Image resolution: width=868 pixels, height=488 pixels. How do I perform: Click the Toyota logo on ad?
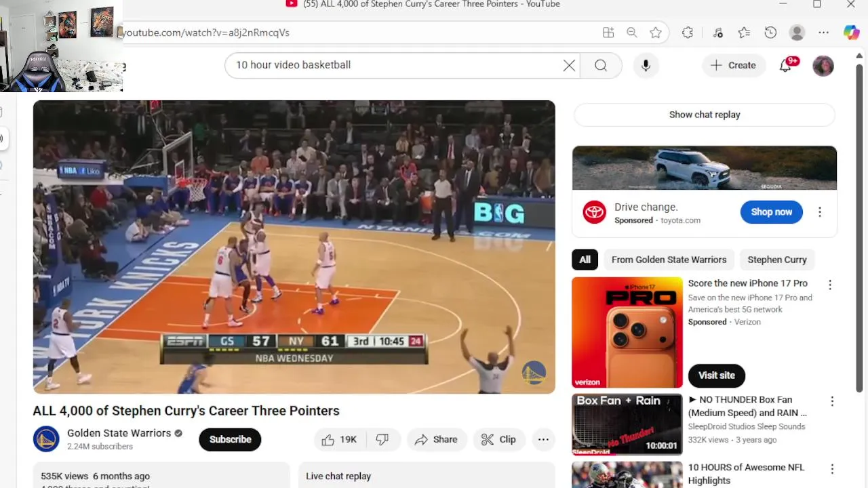click(x=594, y=212)
